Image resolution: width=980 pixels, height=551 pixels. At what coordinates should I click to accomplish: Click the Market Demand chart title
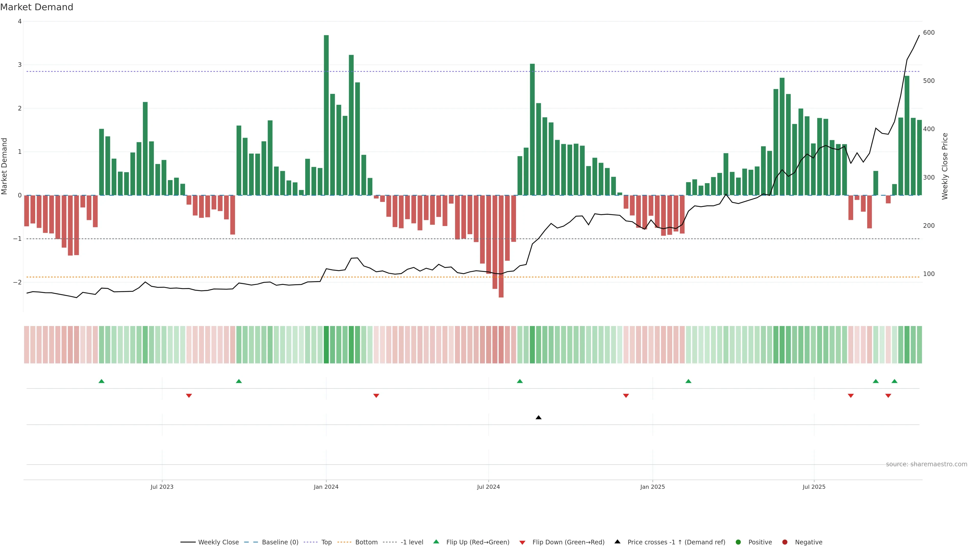tap(36, 7)
